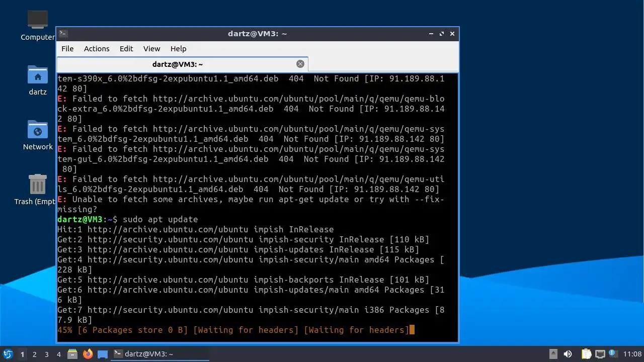Switch to workspace 1
Viewport: 644px width, 362px height.
pyautogui.click(x=22, y=354)
